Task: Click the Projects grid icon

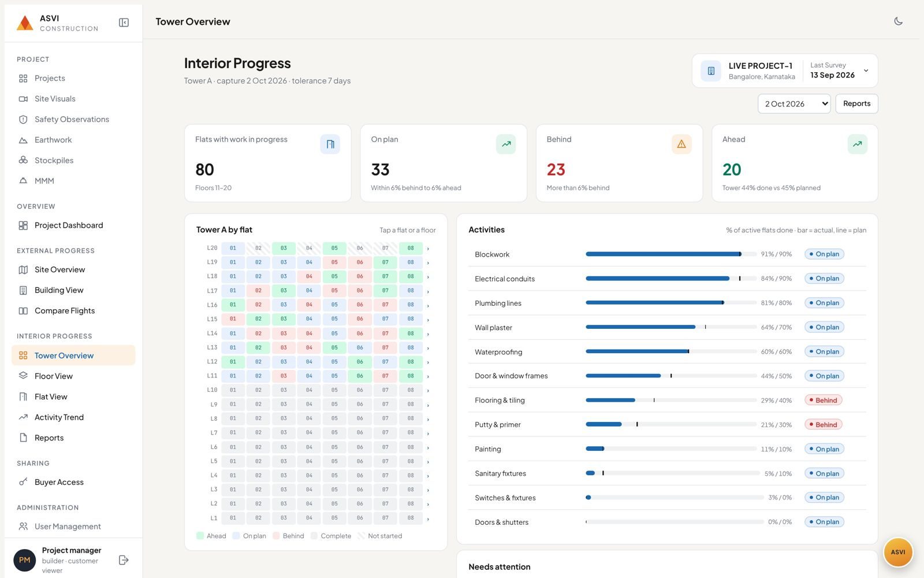Action: click(23, 78)
